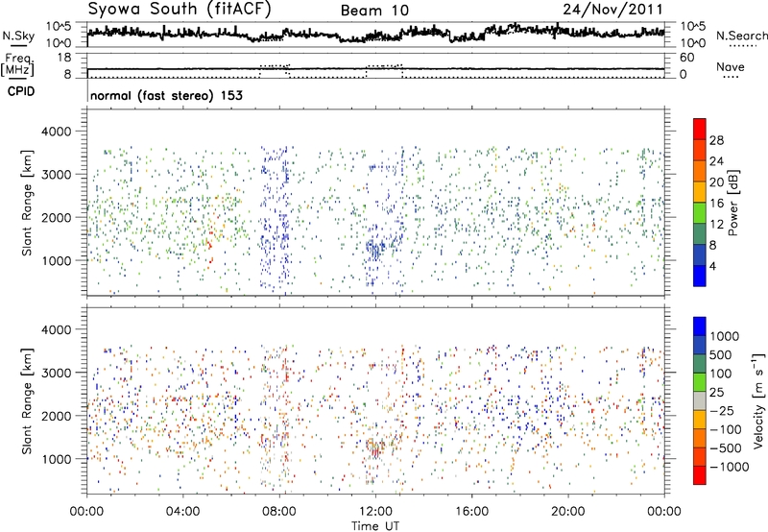768x532 pixels.
Task: Click '3000' on the velocity panel axis
Action: tap(56, 373)
